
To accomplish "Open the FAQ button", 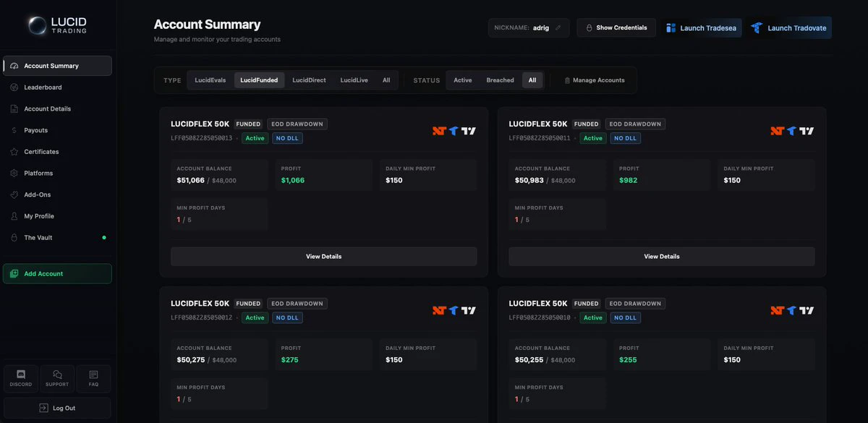I will click(93, 378).
